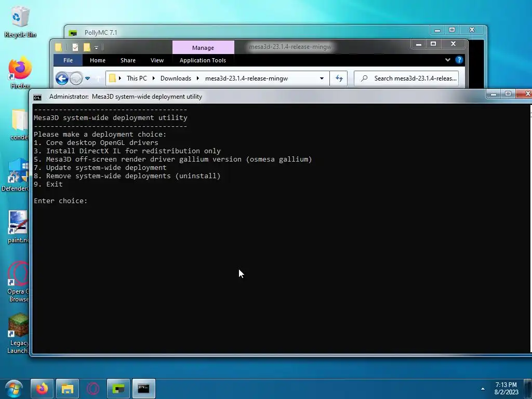Click Downloads in the address breadcrumb
The image size is (532, 399).
pos(176,78)
